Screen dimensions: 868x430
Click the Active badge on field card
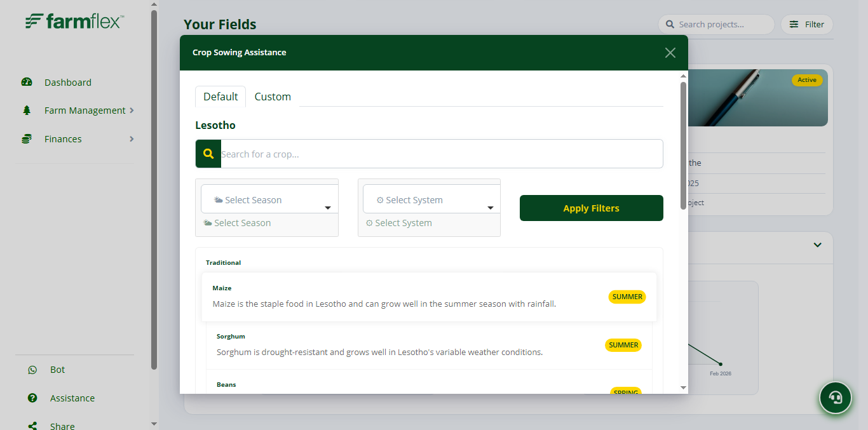pos(807,80)
